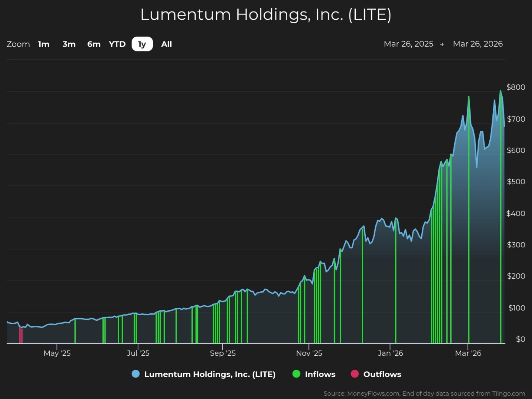Select the 1m zoom range
This screenshot has width=532, height=399.
44,44
